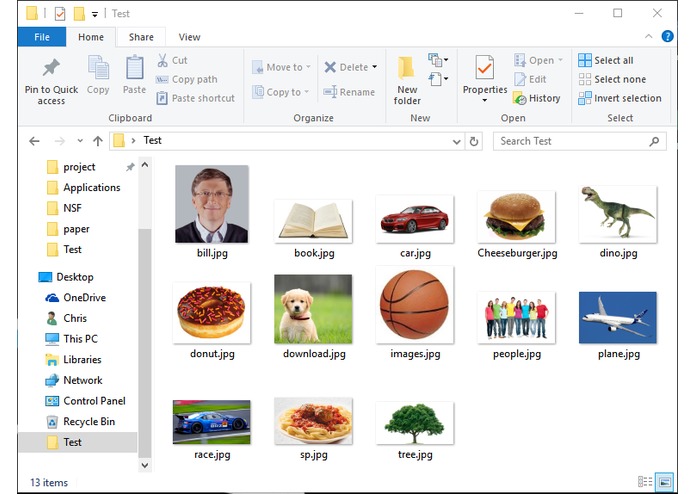
Task: Click the forward navigation arrow
Action: pyautogui.click(x=59, y=141)
